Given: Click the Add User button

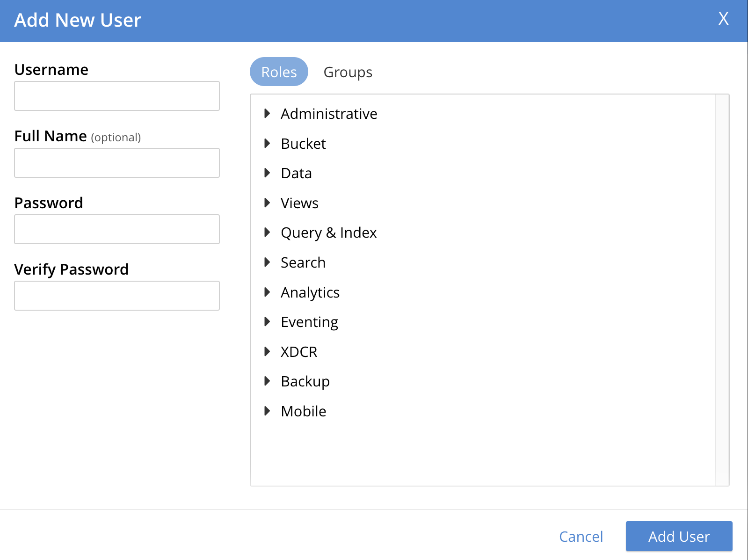Looking at the screenshot, I should [679, 536].
